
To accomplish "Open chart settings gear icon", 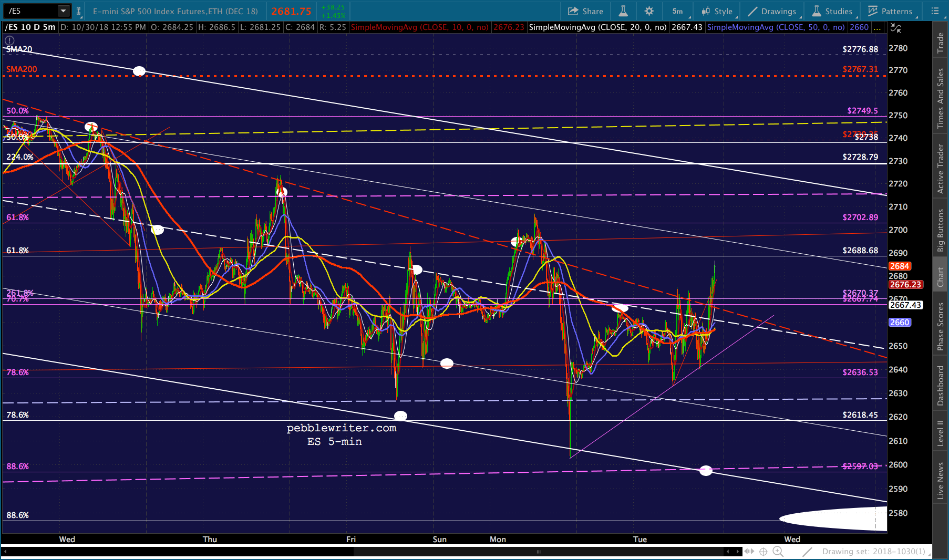I will pos(649,11).
